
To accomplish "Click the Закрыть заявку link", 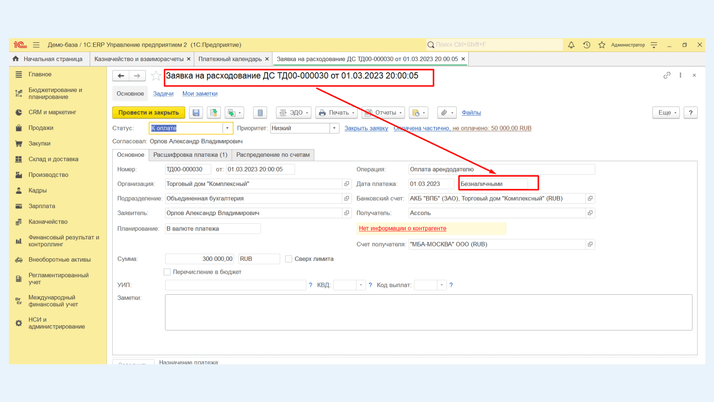I will pyautogui.click(x=366, y=129).
